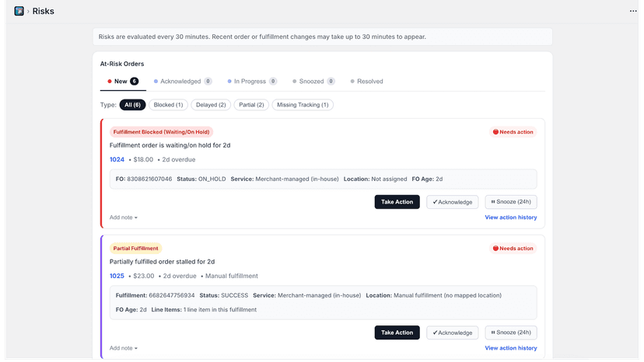Viewport: 644px width, 362px height.
Task: Click Take Action for order 1024
Action: [397, 202]
